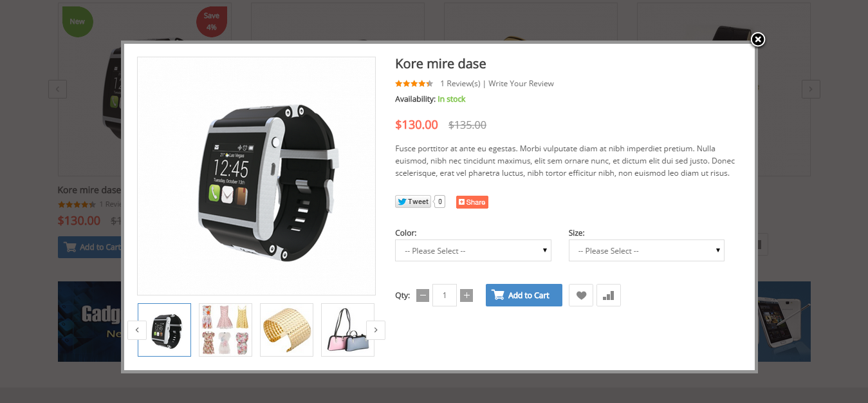Click the Add to Cart button in popup
This screenshot has height=403, width=868.
[x=524, y=295]
